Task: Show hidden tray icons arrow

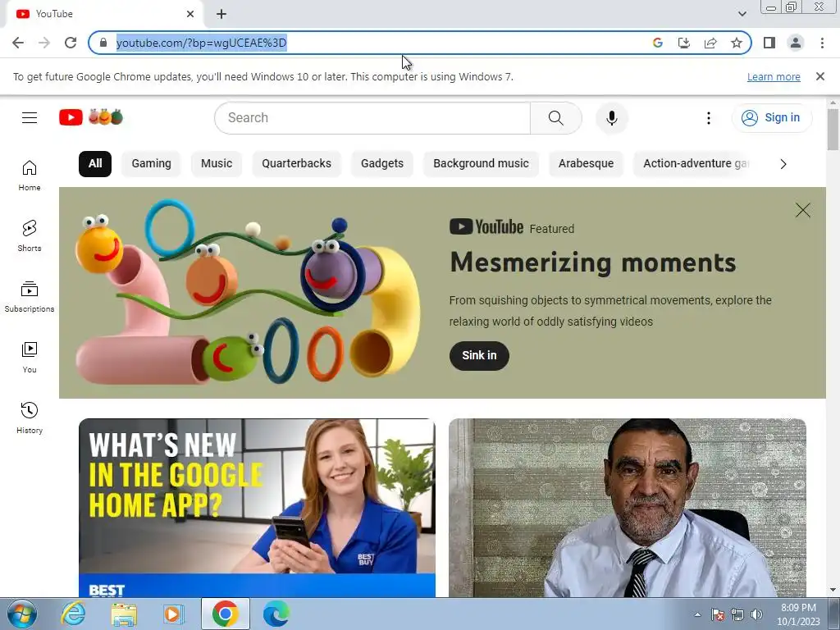Action: [x=697, y=614]
